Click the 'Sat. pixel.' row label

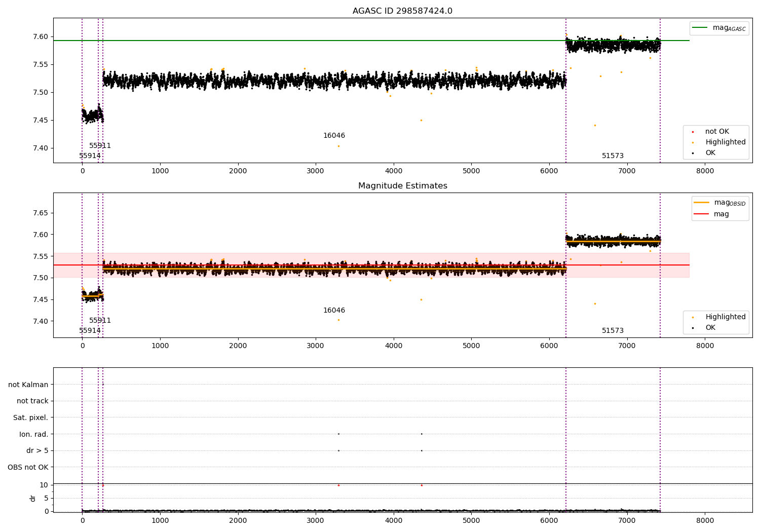tap(31, 418)
